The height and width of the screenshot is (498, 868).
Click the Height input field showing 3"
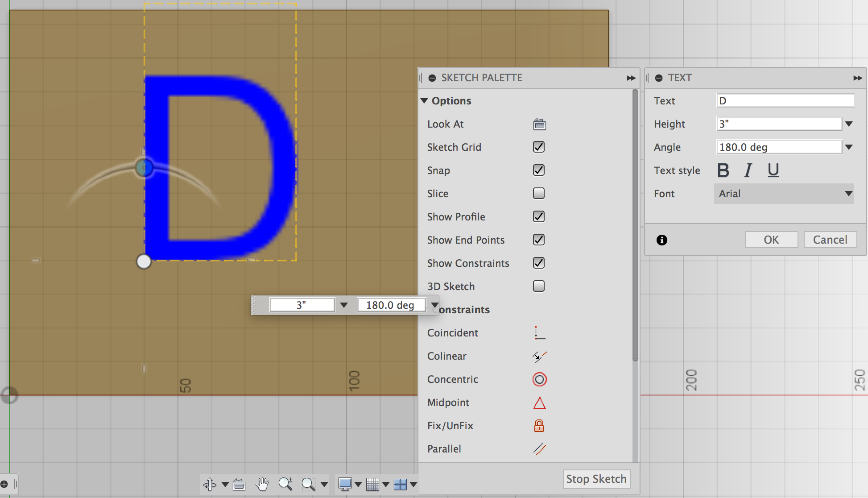pos(779,124)
